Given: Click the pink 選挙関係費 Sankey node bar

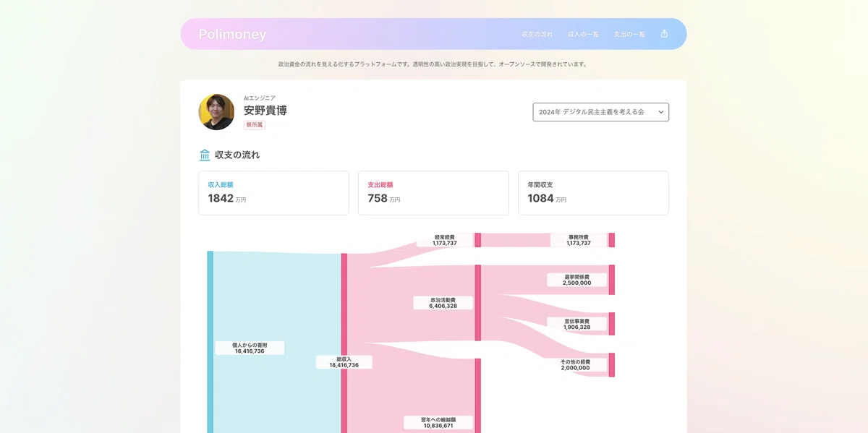Looking at the screenshot, I should point(611,280).
